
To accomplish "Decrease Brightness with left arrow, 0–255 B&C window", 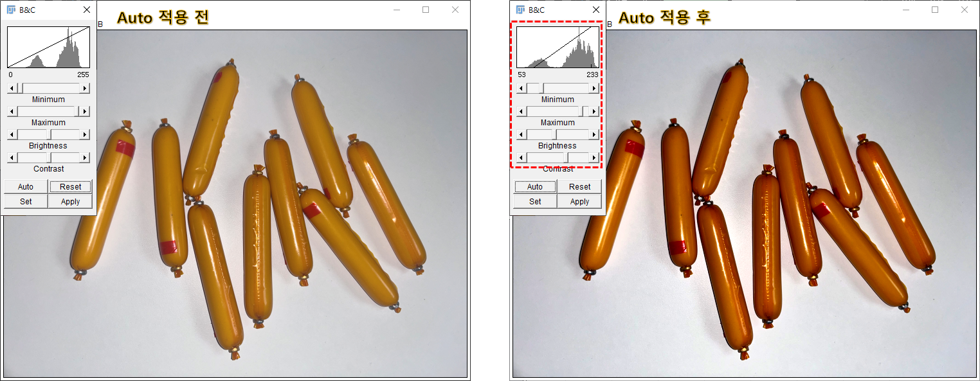I will 12,134.
